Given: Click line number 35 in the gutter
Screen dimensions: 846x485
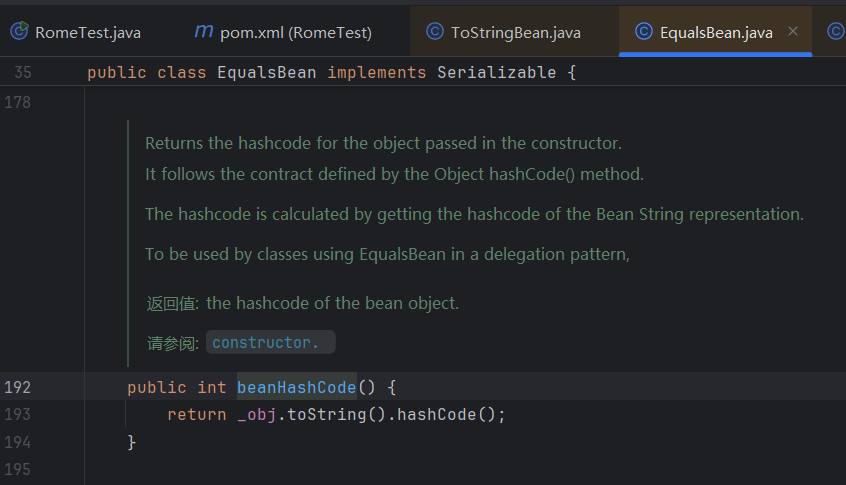Looking at the screenshot, I should [22, 73].
